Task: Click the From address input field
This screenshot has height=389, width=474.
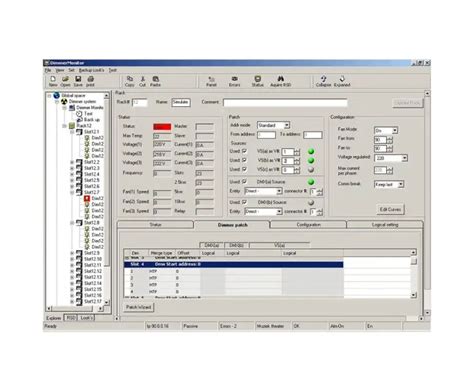Action: coord(266,135)
